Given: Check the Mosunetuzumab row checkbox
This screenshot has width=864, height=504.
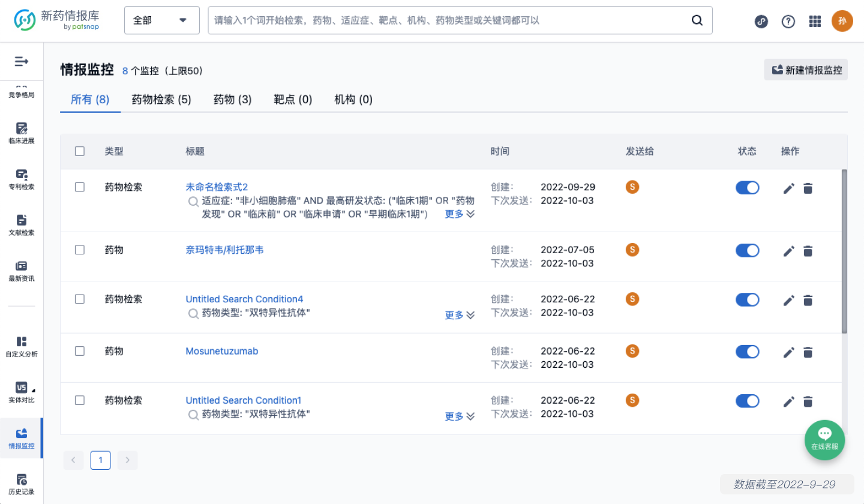Looking at the screenshot, I should click(x=80, y=351).
